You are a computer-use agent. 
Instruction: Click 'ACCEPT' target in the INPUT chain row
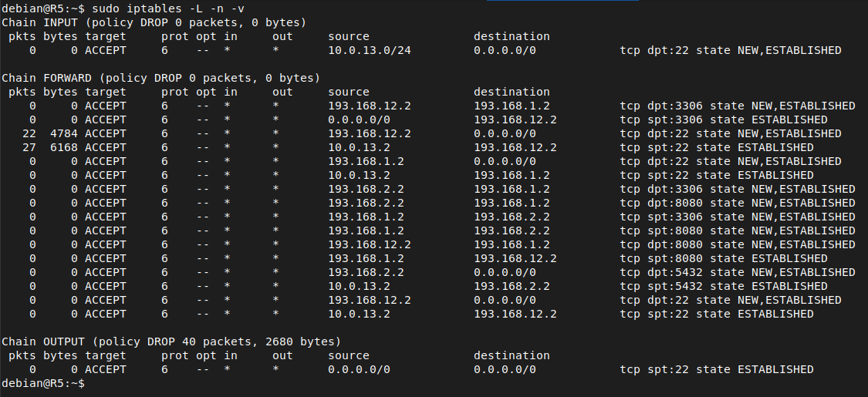(x=106, y=50)
